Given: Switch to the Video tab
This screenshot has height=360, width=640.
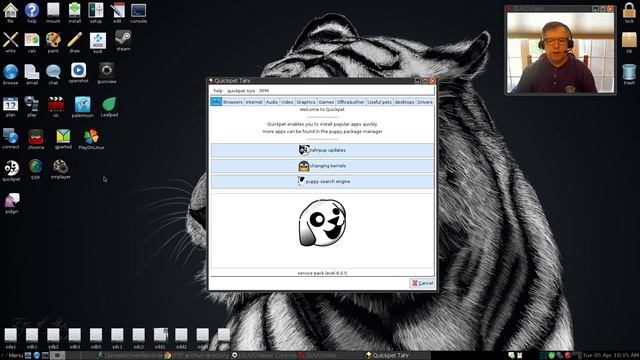Looking at the screenshot, I should (287, 102).
